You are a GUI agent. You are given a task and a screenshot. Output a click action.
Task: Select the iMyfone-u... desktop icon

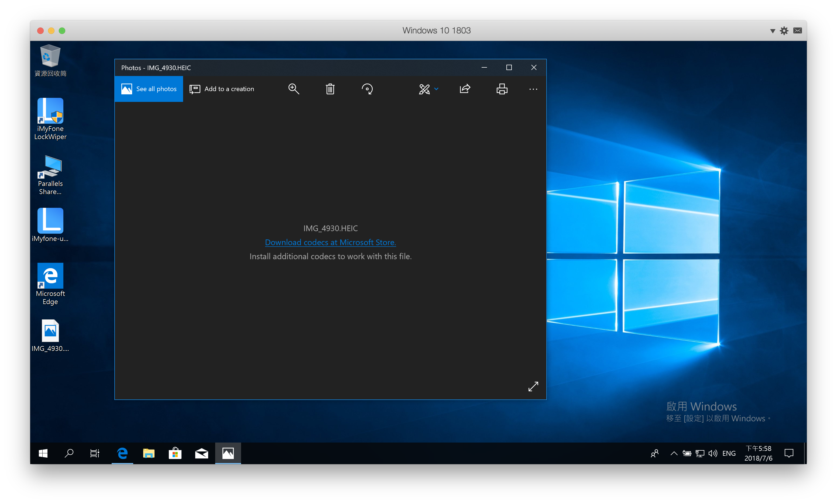[x=50, y=225]
